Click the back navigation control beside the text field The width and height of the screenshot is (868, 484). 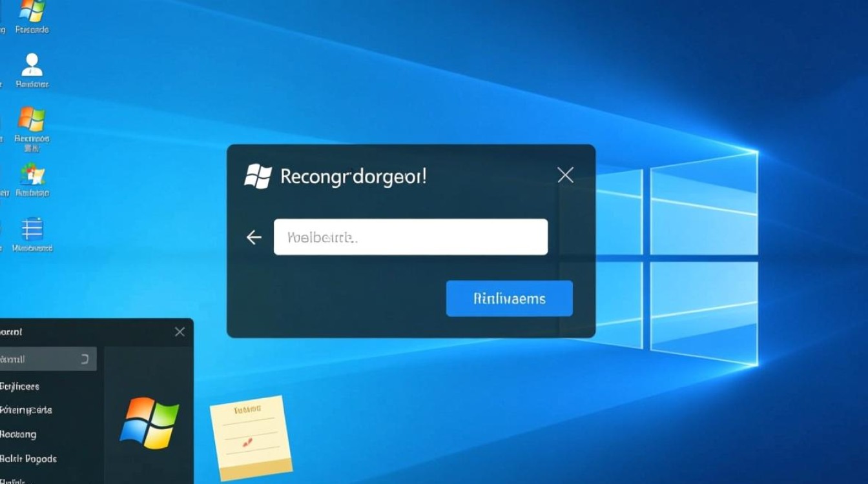(x=254, y=237)
